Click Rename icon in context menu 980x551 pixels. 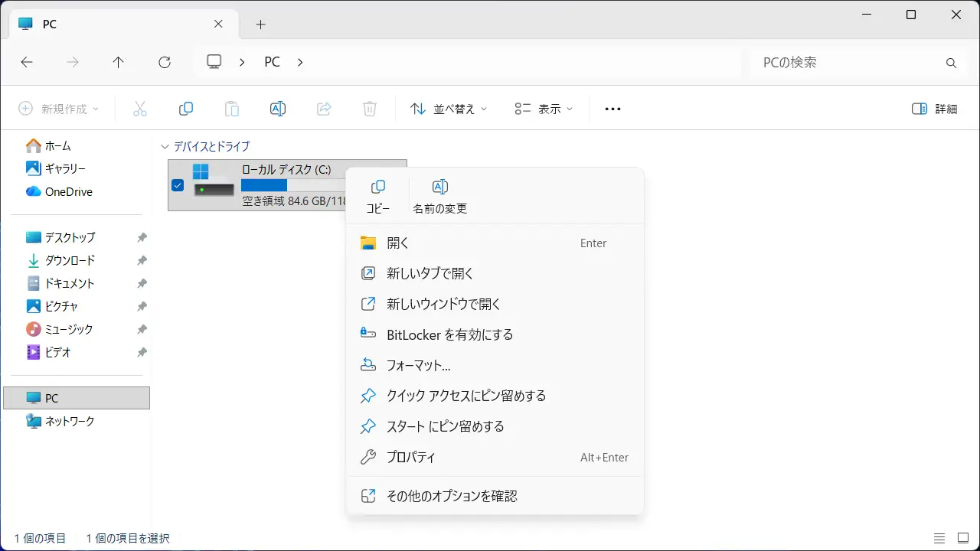tap(439, 187)
